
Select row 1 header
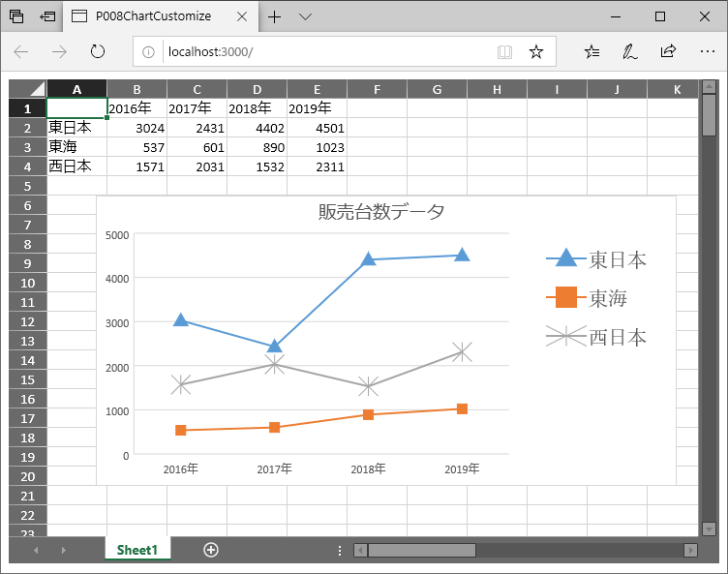[28, 108]
